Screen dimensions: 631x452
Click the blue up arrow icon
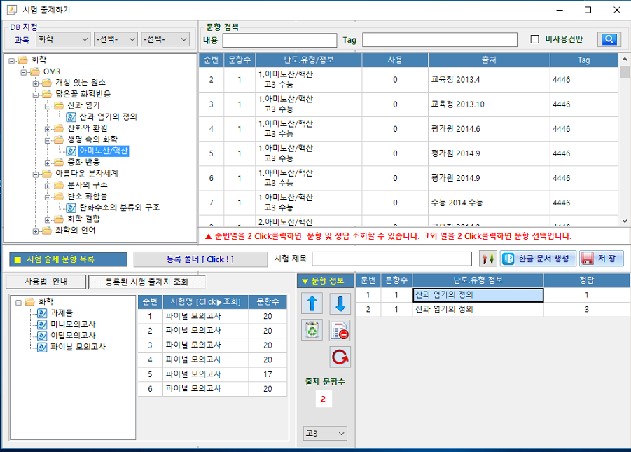point(312,304)
